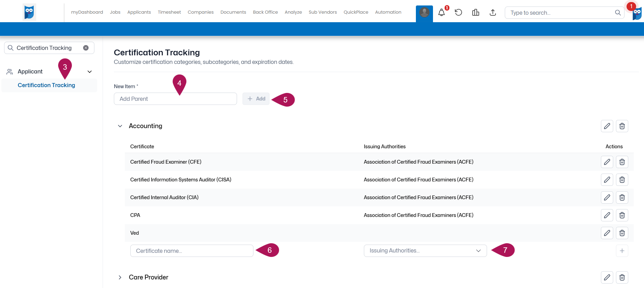Go to the Timesheet menu
The image size is (644, 288).
169,12
